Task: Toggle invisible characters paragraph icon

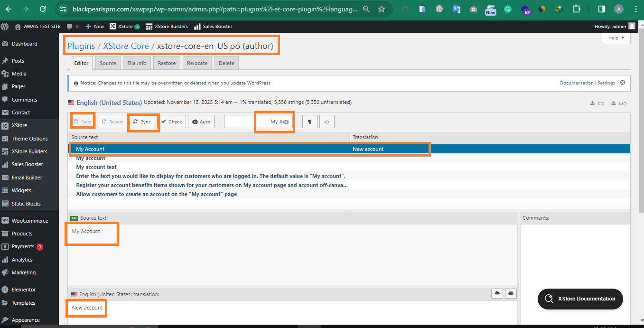Action: 309,122
